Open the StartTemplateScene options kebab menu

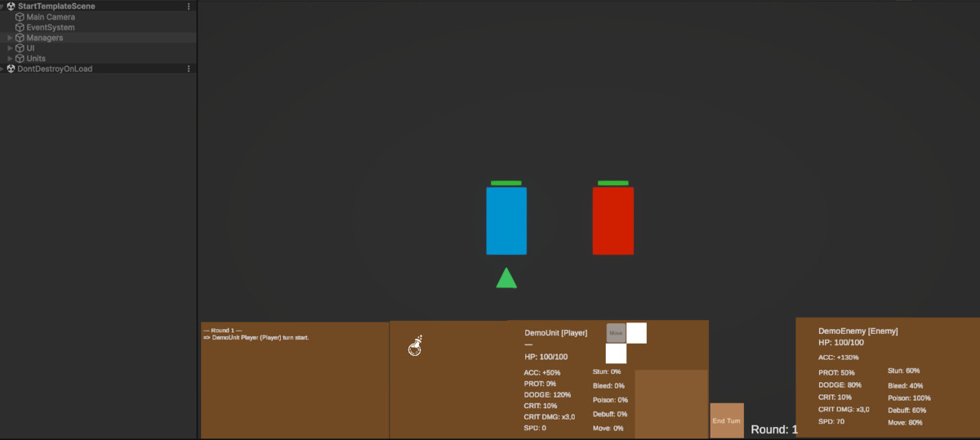(189, 7)
